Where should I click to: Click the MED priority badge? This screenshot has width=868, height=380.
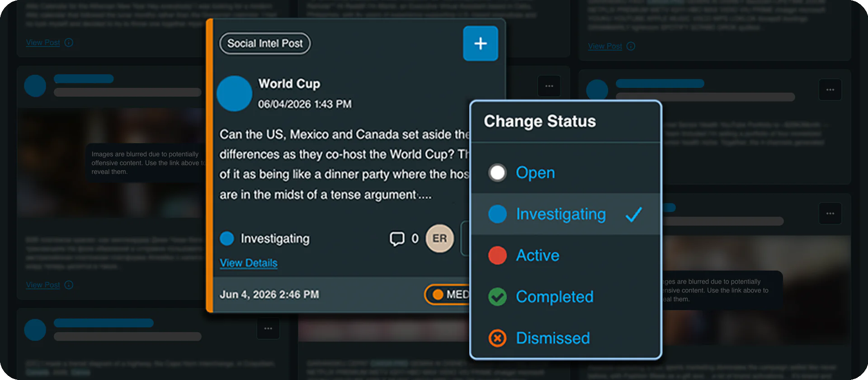pos(447,294)
